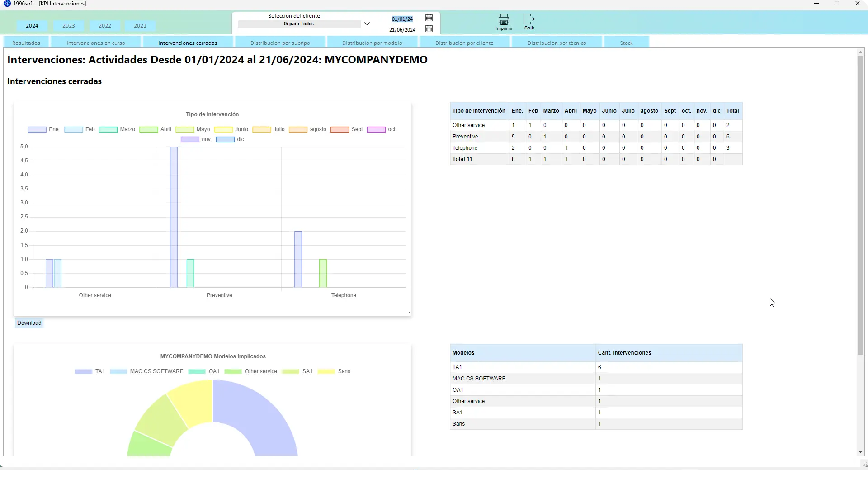Click the 'Telephone' row label in table
Viewport: 868px width, 484px height.
(x=465, y=148)
